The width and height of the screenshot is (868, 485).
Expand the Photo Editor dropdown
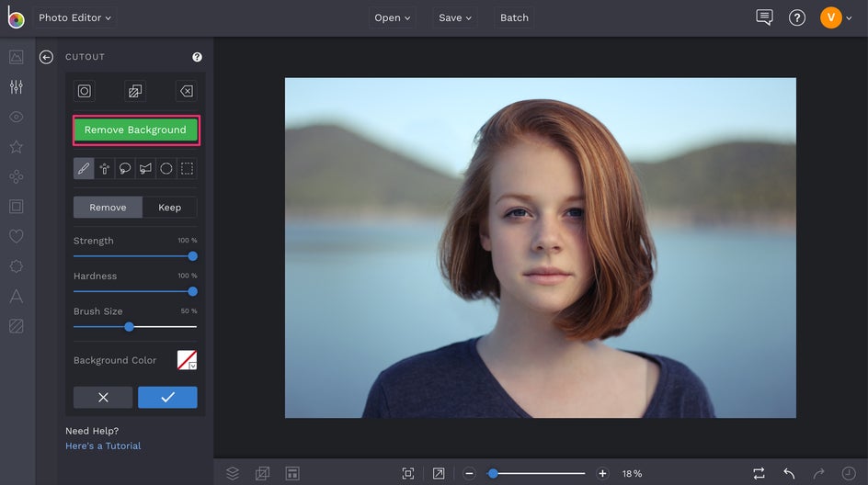coord(74,17)
